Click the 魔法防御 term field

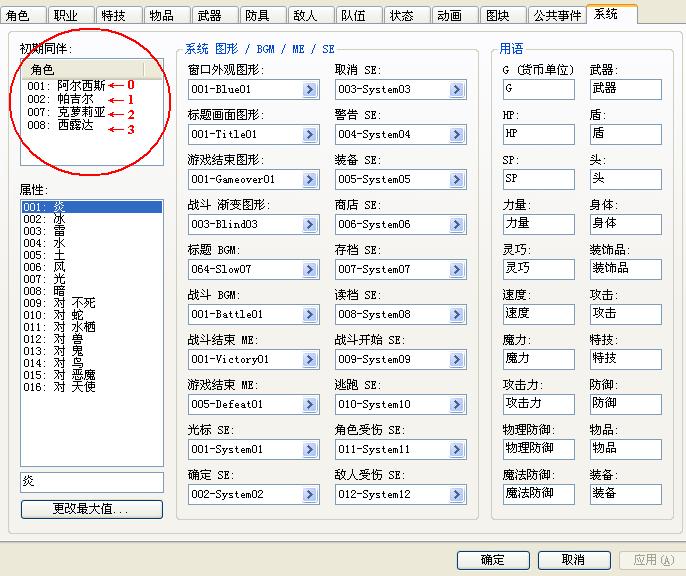[539, 494]
